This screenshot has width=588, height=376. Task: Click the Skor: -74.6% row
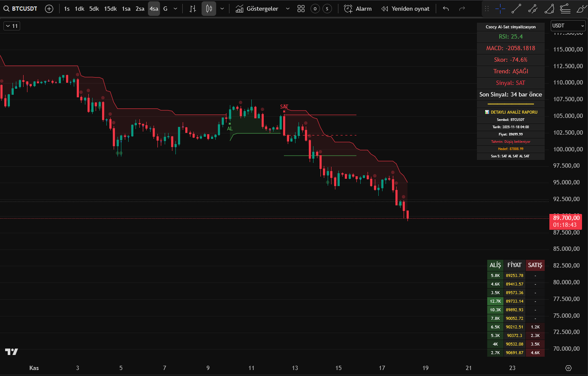(511, 59)
